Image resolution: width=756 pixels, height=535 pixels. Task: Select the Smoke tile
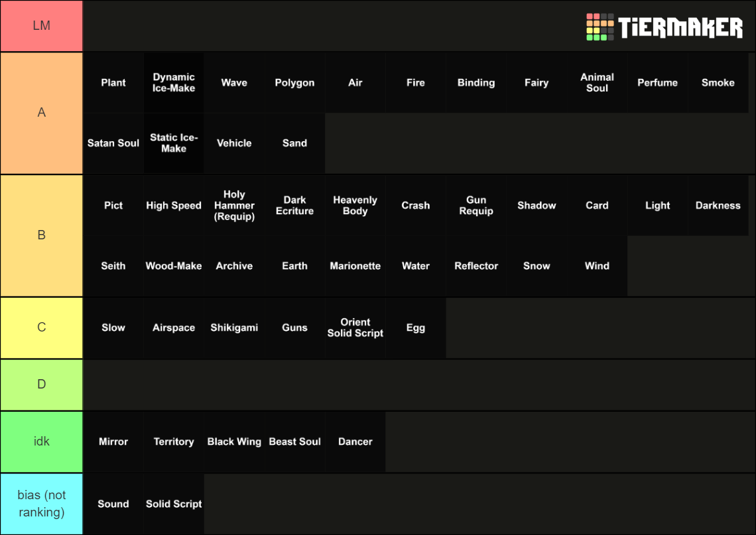(718, 82)
